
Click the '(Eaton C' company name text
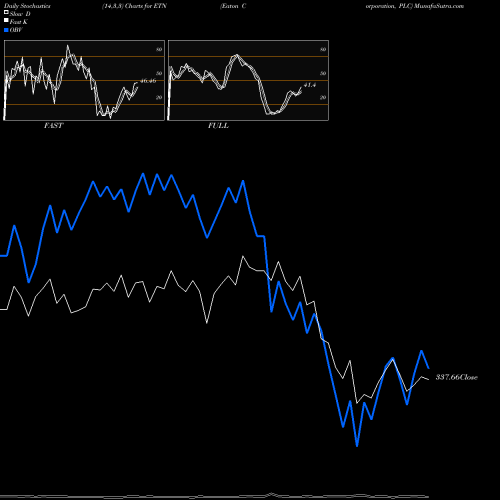(x=233, y=6)
